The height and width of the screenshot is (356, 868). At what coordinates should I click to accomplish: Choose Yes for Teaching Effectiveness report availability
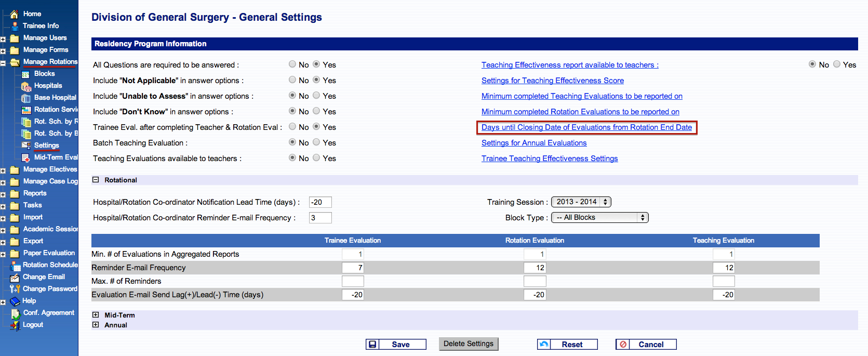pos(837,64)
